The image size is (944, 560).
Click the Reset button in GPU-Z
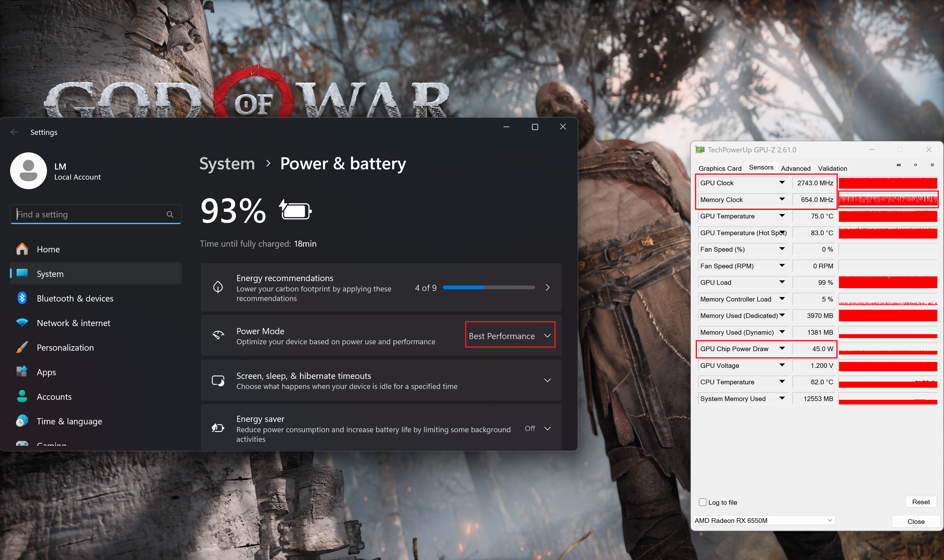[921, 502]
